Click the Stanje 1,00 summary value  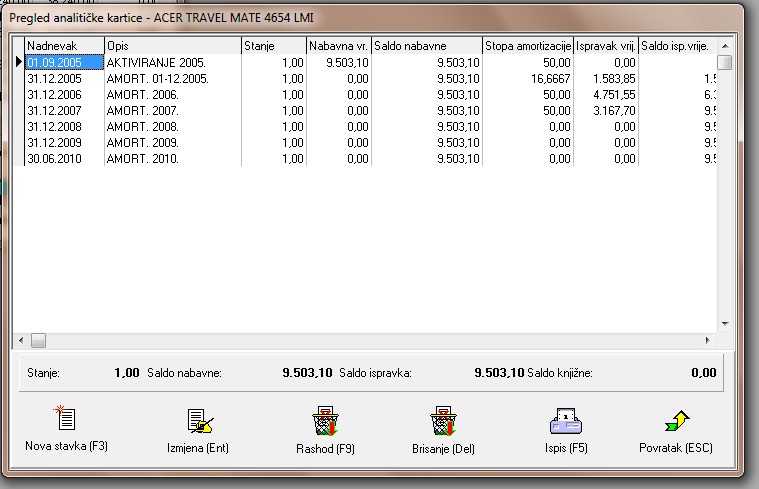pyautogui.click(x=127, y=372)
